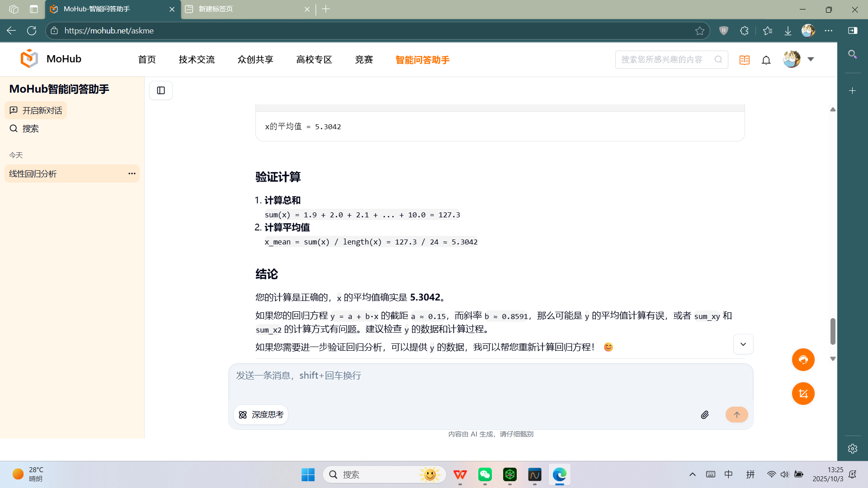
Task: Click Edge sidebar add plus icon
Action: pos(853,91)
